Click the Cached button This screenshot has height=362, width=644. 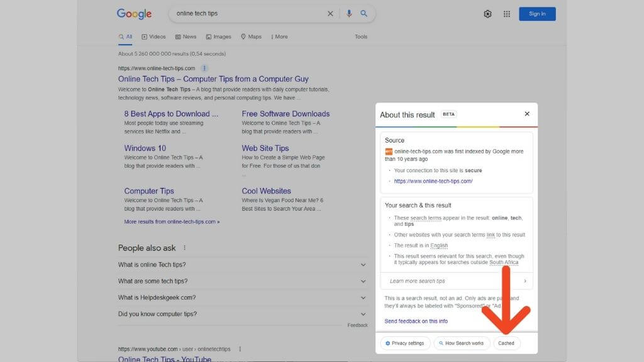(x=506, y=343)
